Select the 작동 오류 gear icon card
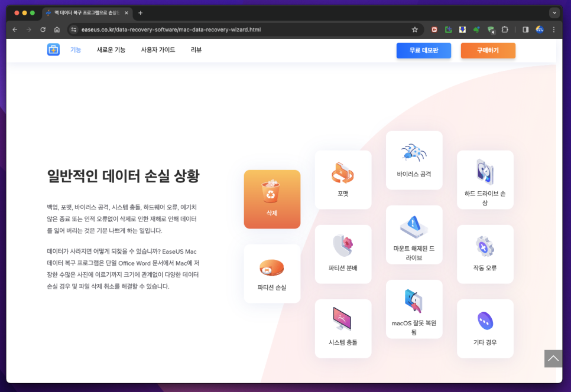 pyautogui.click(x=485, y=254)
